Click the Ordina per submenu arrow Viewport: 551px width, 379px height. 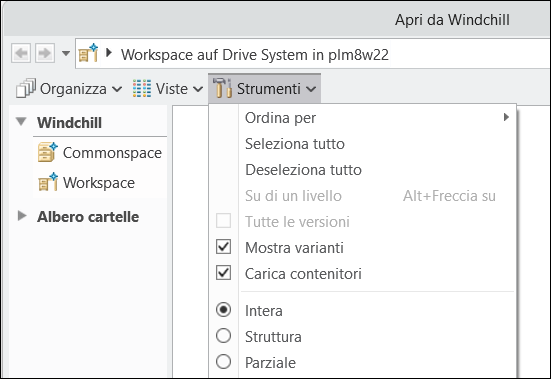pos(506,117)
